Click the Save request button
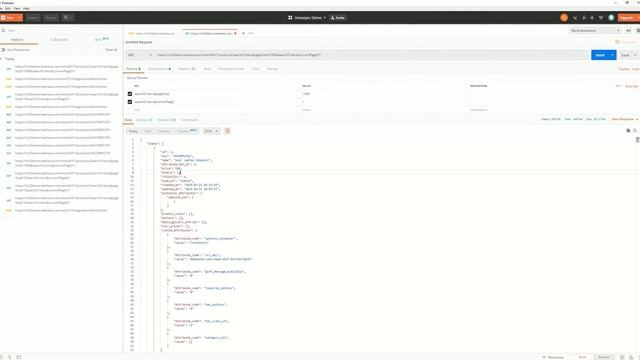The height and width of the screenshot is (360, 640). 625,55
